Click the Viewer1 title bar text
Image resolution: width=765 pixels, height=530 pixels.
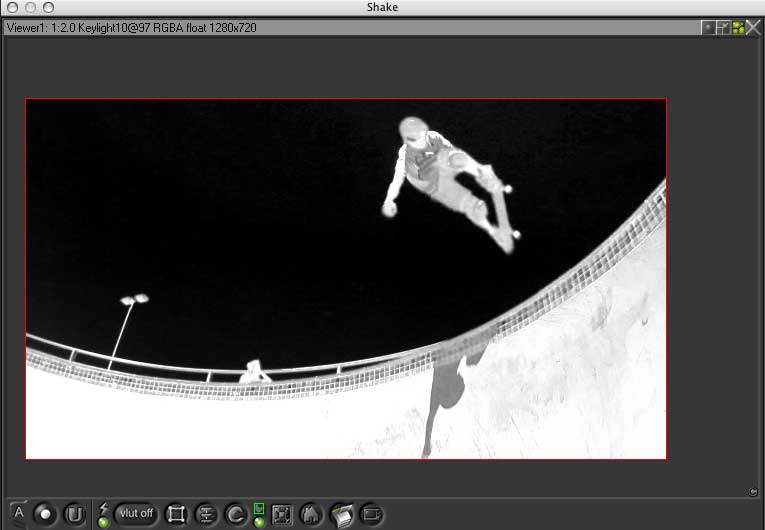click(x=131, y=28)
